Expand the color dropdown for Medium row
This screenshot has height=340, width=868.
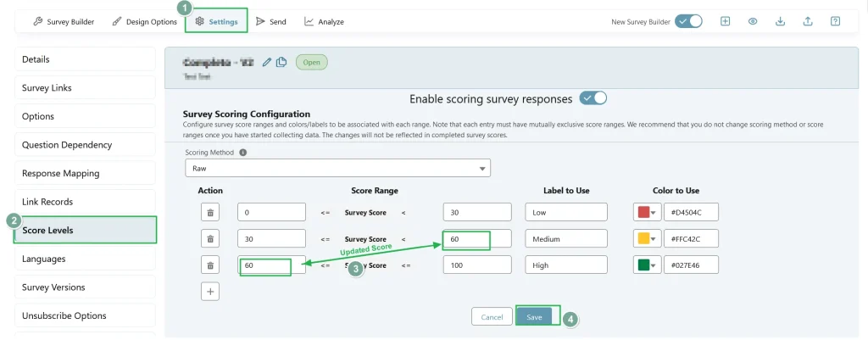[x=654, y=239]
